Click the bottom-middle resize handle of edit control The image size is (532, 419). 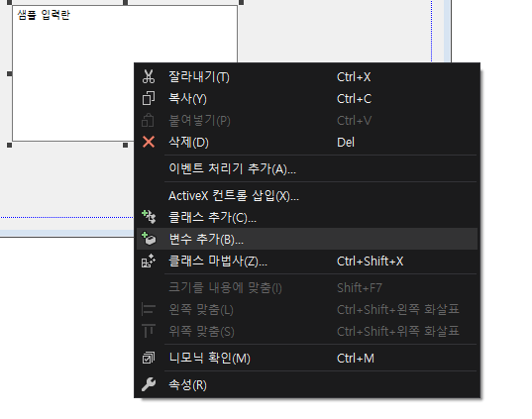point(125,146)
